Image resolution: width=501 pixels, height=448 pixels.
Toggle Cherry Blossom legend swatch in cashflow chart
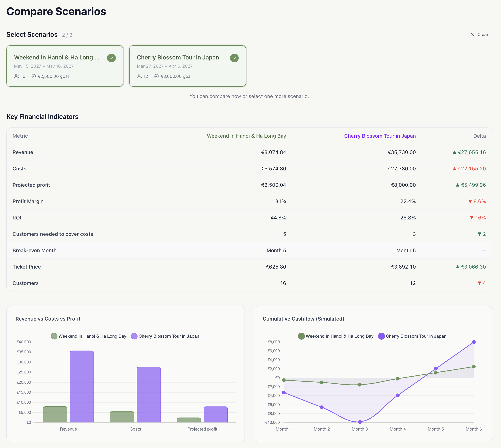tap(381, 336)
